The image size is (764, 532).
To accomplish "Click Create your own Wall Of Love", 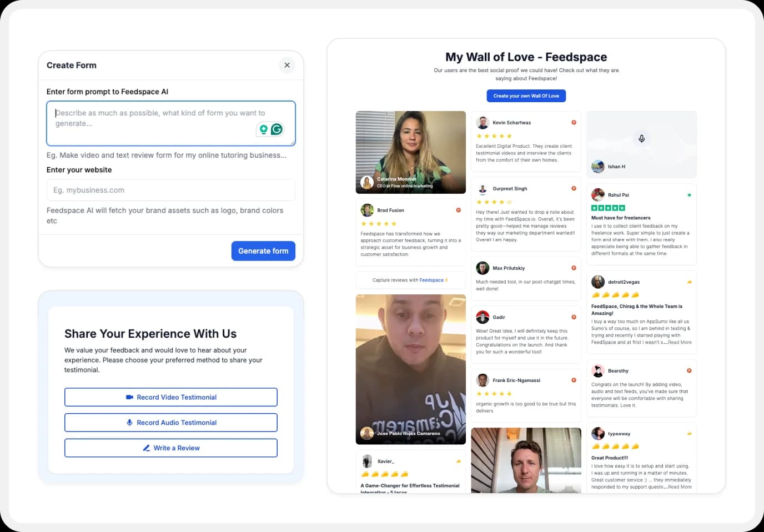I will pos(526,96).
